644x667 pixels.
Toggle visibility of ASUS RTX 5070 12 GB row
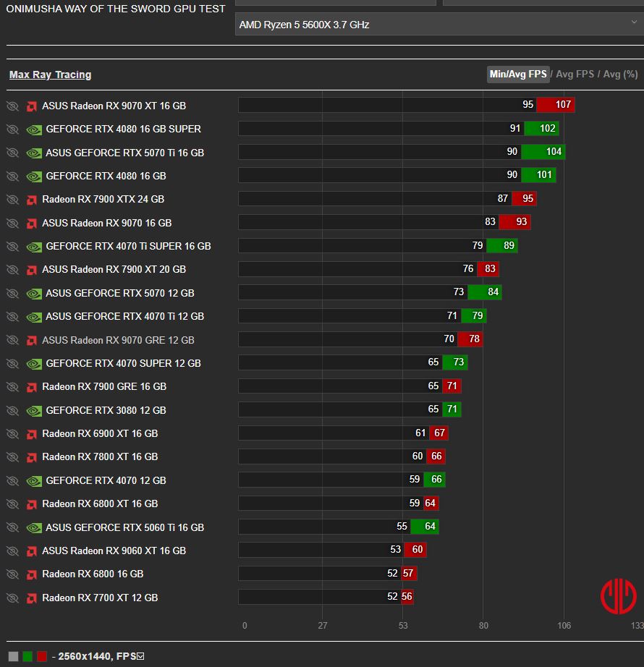tap(13, 294)
